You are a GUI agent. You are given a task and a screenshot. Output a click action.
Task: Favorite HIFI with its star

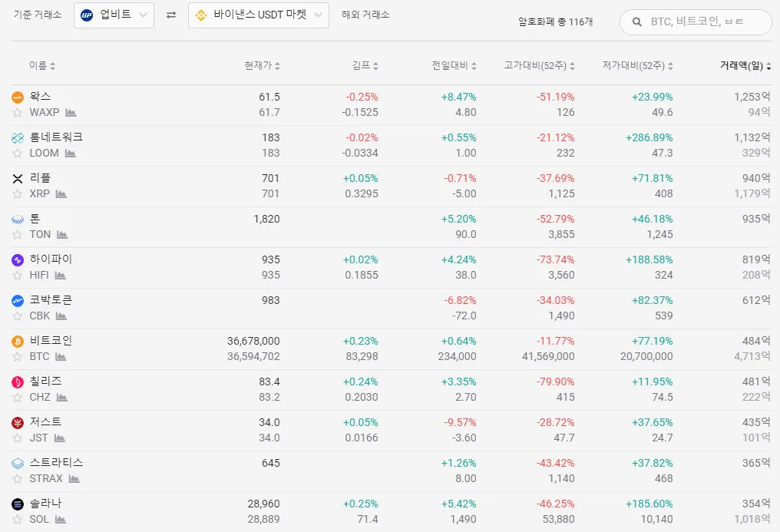click(x=18, y=276)
